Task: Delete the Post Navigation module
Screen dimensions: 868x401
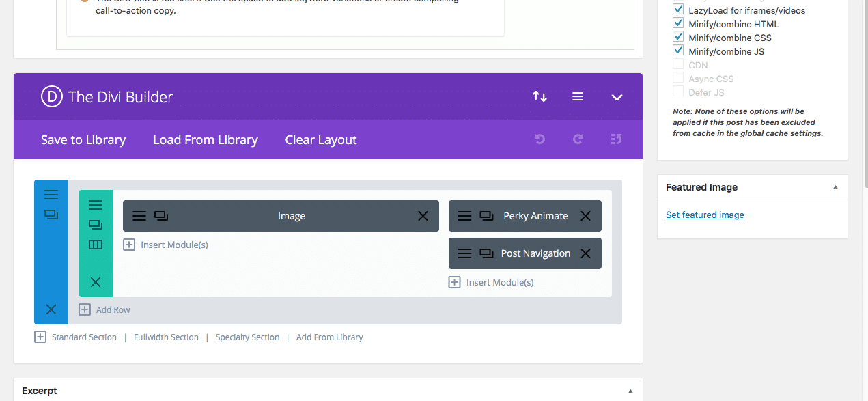Action: [x=585, y=253]
